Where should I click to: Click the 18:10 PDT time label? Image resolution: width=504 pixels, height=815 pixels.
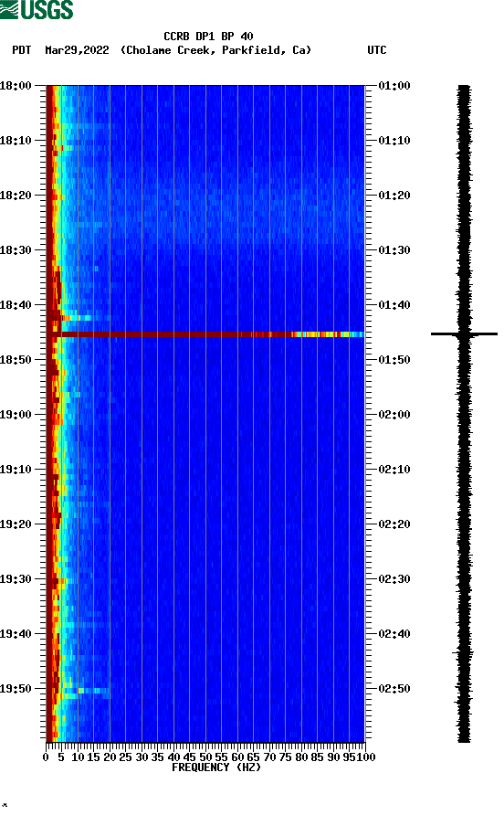(16, 141)
